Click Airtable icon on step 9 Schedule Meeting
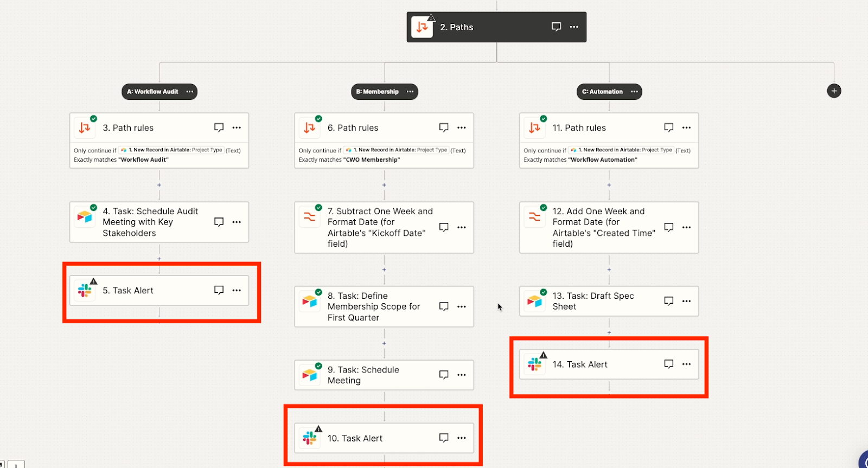This screenshot has height=468, width=868. point(310,375)
